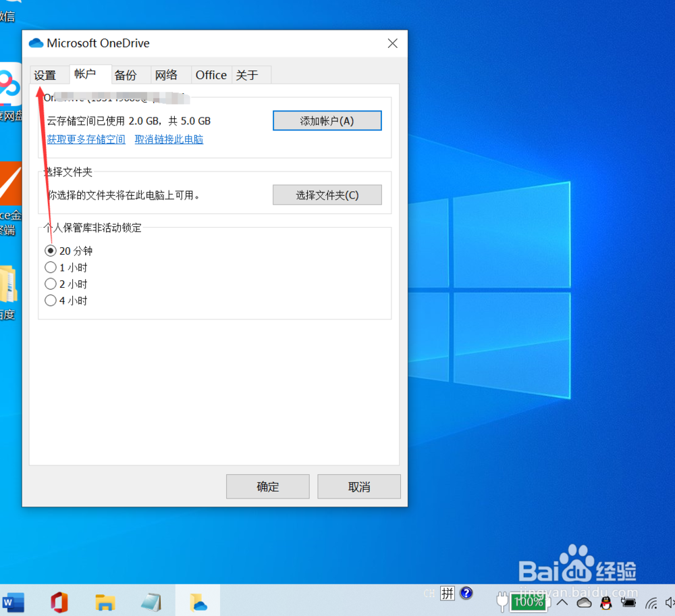The height and width of the screenshot is (616, 675).
Task: Click the 添加帐户(A) button
Action: coord(327,121)
